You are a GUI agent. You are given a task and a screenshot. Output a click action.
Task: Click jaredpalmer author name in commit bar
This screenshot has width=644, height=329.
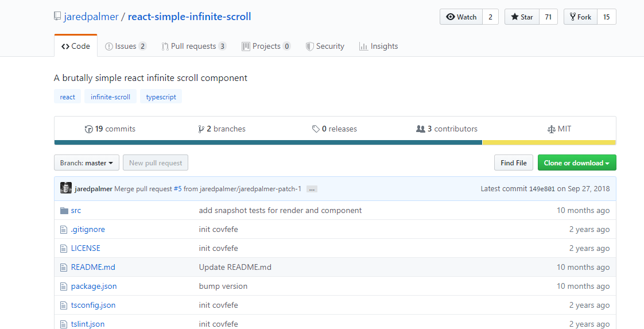click(94, 189)
